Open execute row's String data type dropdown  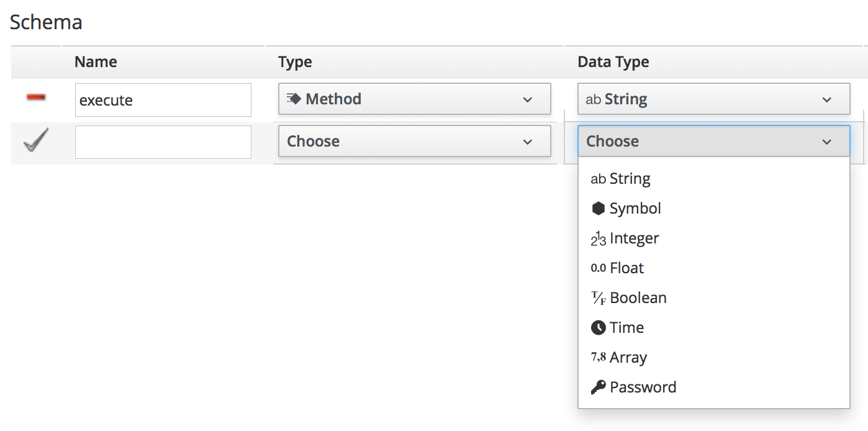pyautogui.click(x=713, y=99)
